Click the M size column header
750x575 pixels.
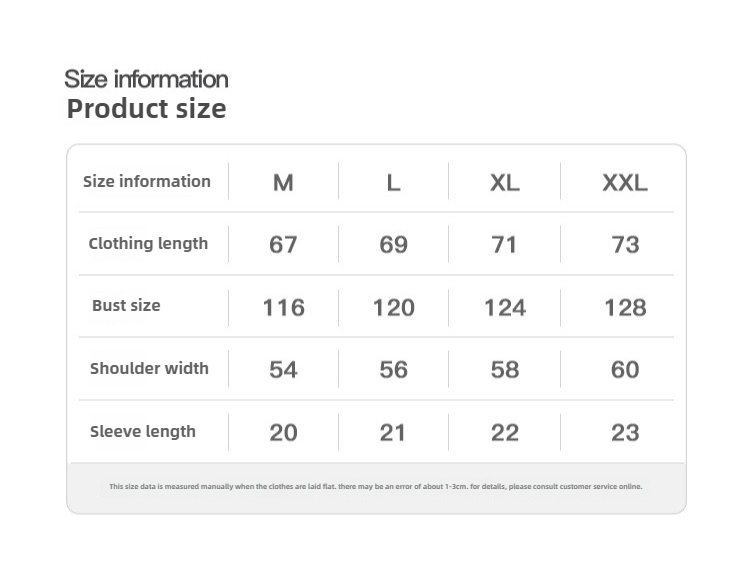pos(283,183)
